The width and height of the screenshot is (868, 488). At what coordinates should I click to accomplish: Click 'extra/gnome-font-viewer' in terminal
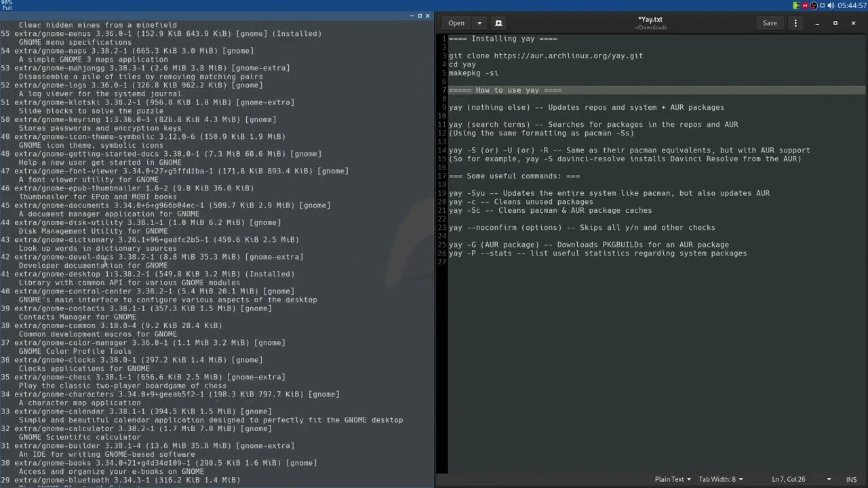(66, 171)
